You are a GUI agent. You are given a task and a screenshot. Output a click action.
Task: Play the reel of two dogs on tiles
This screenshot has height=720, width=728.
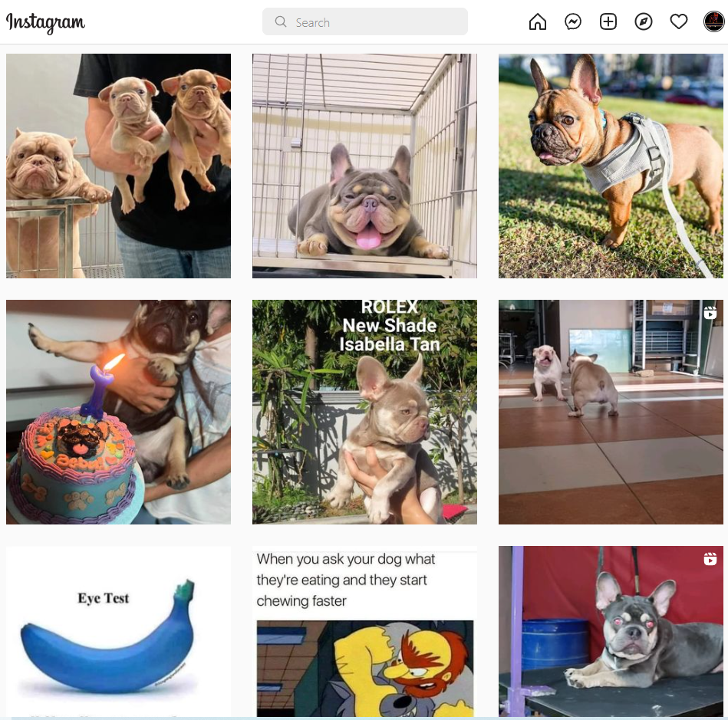pyautogui.click(x=611, y=412)
